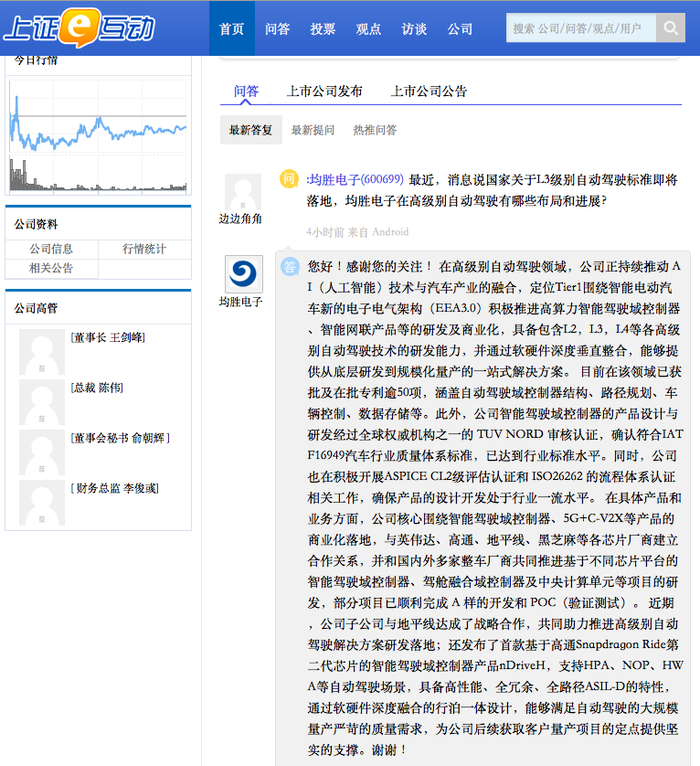This screenshot has width=700, height=766.
Task: Click the 财务总监 李俊彧 avatar photo
Action: pos(42,503)
